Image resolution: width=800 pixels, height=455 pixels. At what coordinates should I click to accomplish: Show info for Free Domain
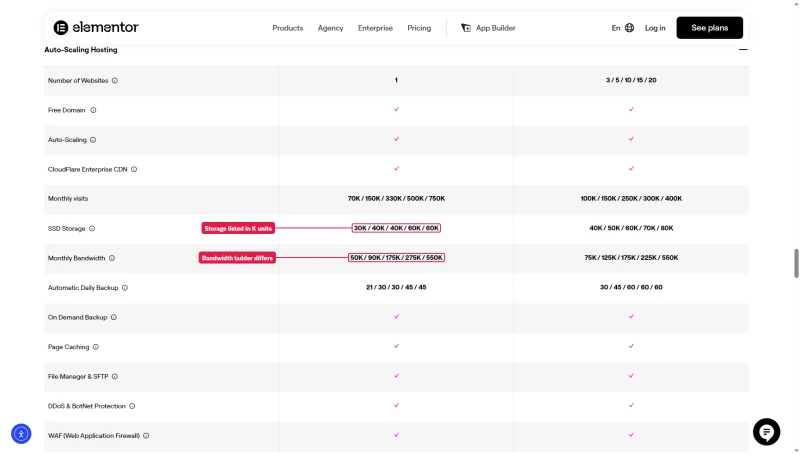click(93, 110)
